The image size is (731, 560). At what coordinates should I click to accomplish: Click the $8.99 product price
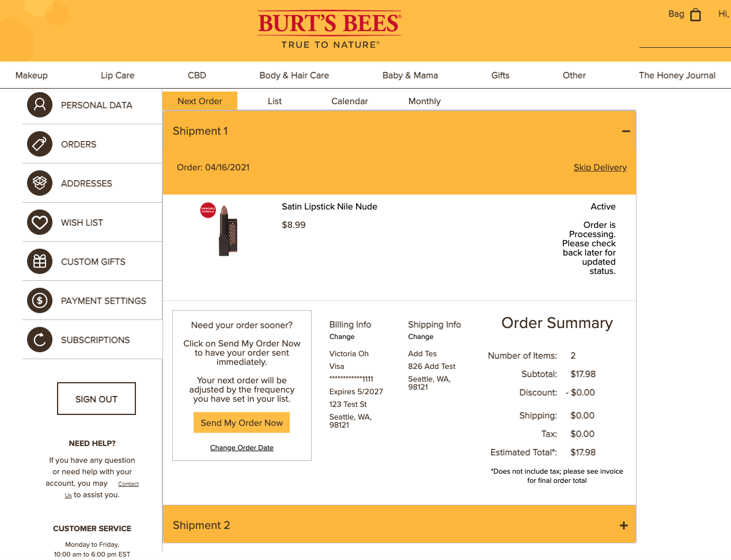(x=294, y=224)
